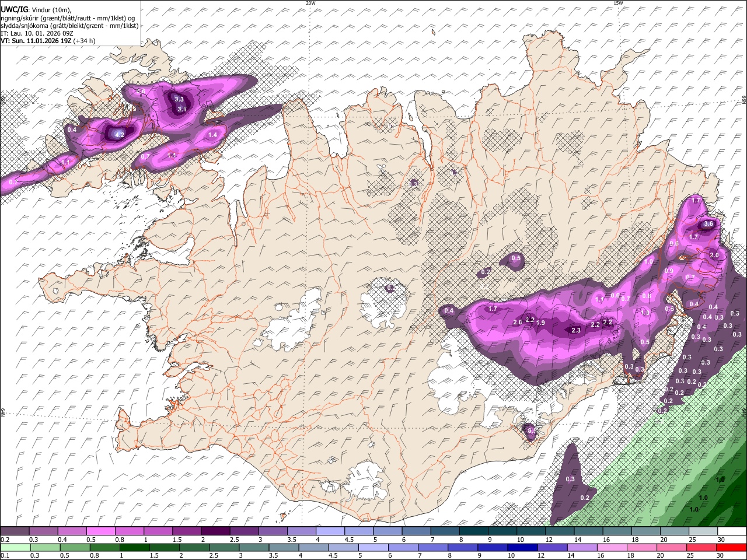Click the 1.4 precipitation value in the northwest
The width and height of the screenshot is (747, 560).
[212, 135]
